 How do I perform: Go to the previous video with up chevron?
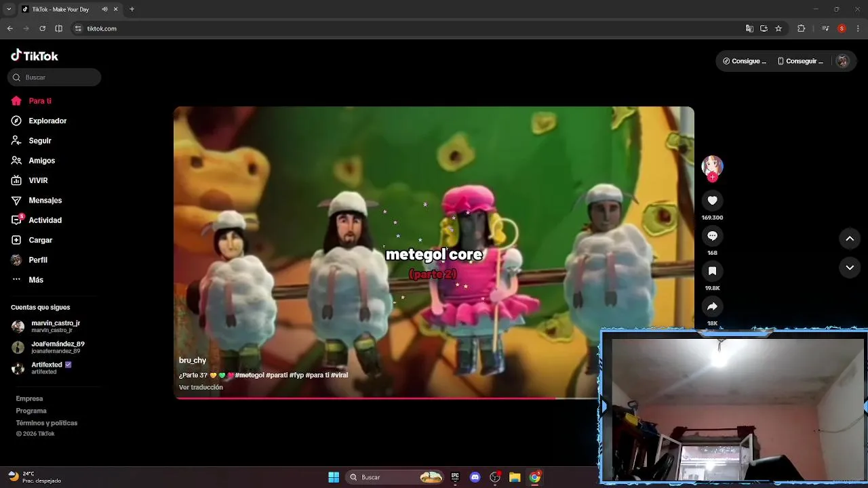click(x=850, y=239)
